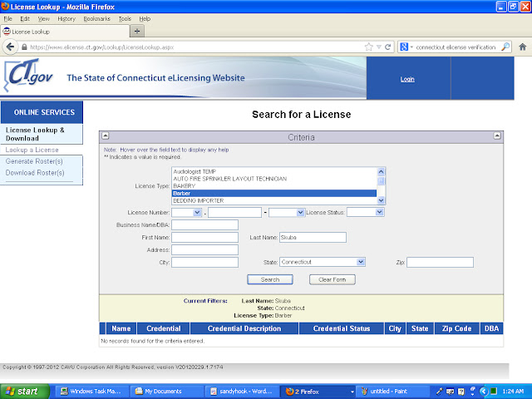Click the Address input field

205,250
